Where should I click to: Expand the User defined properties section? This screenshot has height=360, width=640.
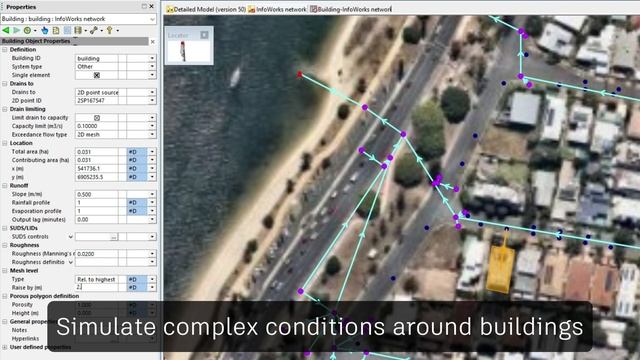point(5,347)
